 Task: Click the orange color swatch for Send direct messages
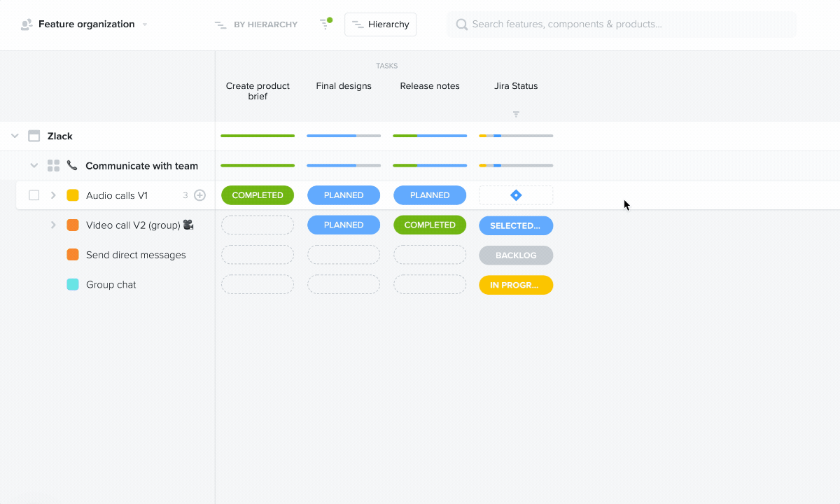pos(73,255)
